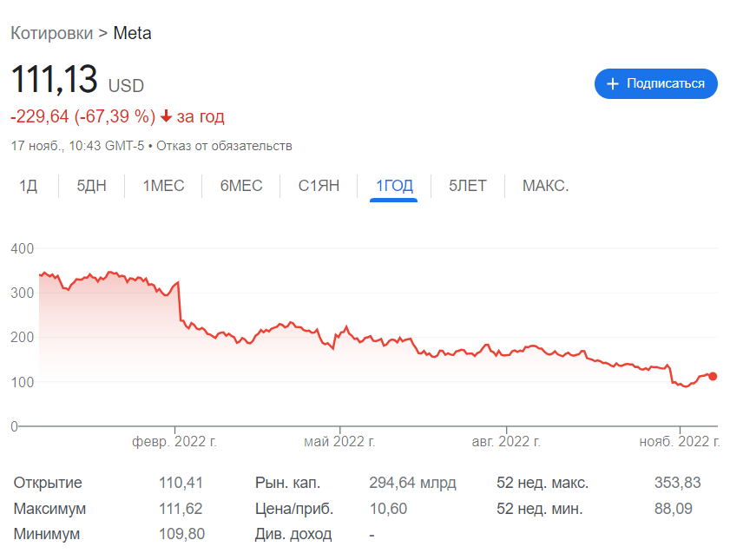Select the 6МЕС range tab
The height and width of the screenshot is (560, 730).
coord(241,186)
